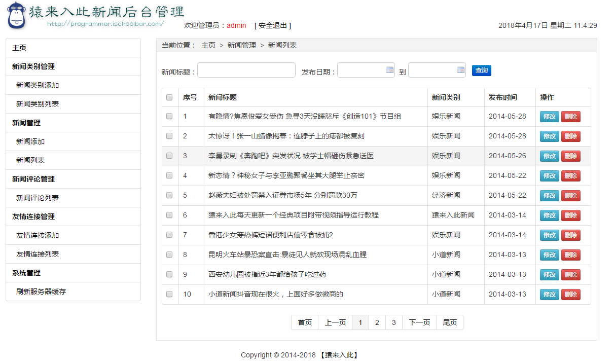Screen dimensions: 614x364
Task: Check the box for news row 4
Action: tap(169, 175)
